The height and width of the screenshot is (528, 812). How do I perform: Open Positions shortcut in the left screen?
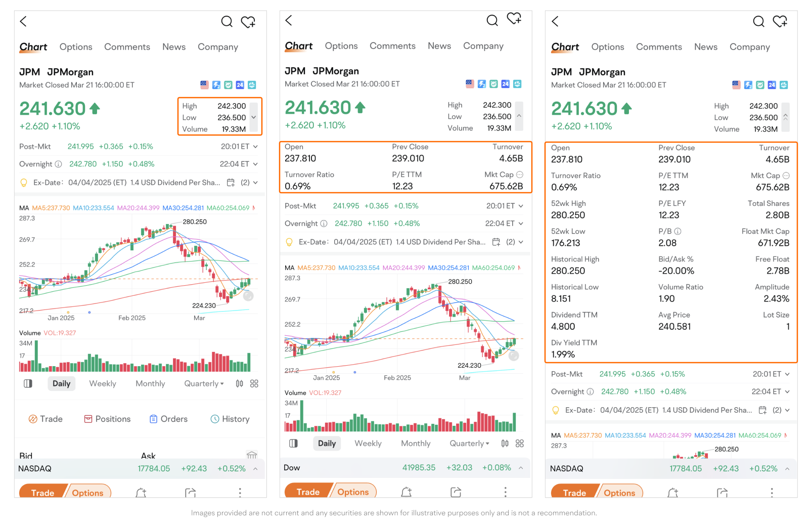tap(107, 419)
